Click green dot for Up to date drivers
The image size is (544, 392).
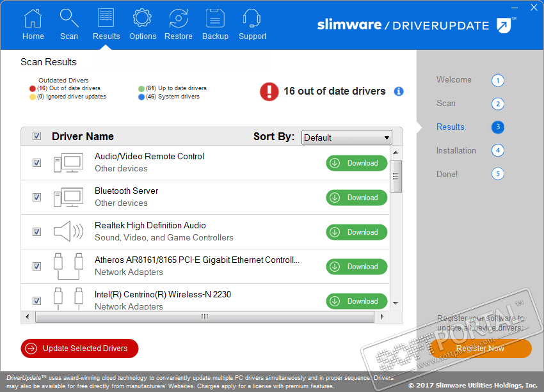pos(141,89)
